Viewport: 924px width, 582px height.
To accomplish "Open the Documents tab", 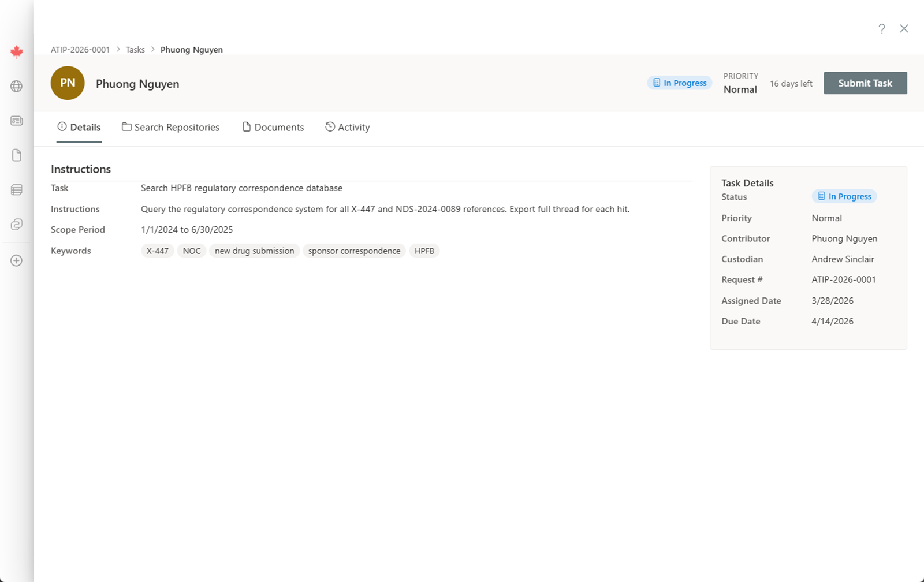I will (273, 128).
